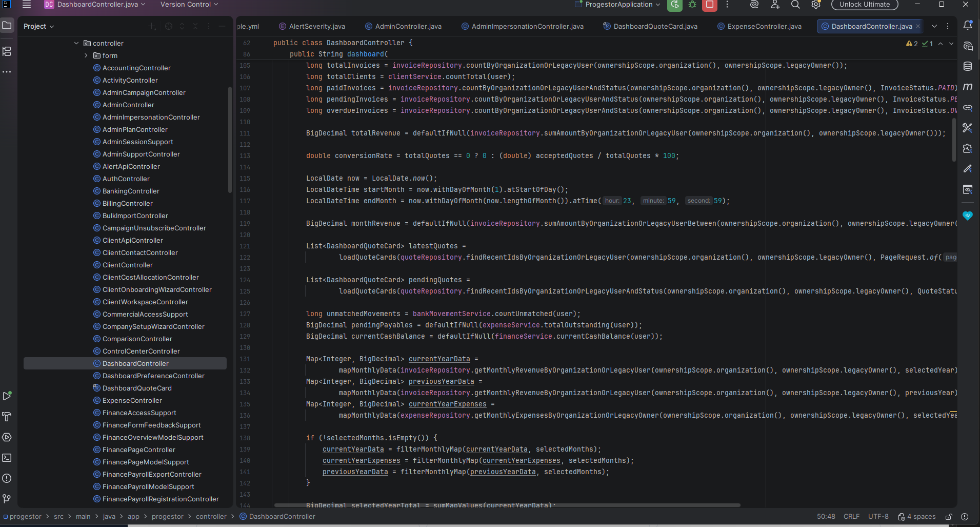This screenshot has width=980, height=527.
Task: Open DashboardController.java project dropdown in title bar
Action: 95,5
